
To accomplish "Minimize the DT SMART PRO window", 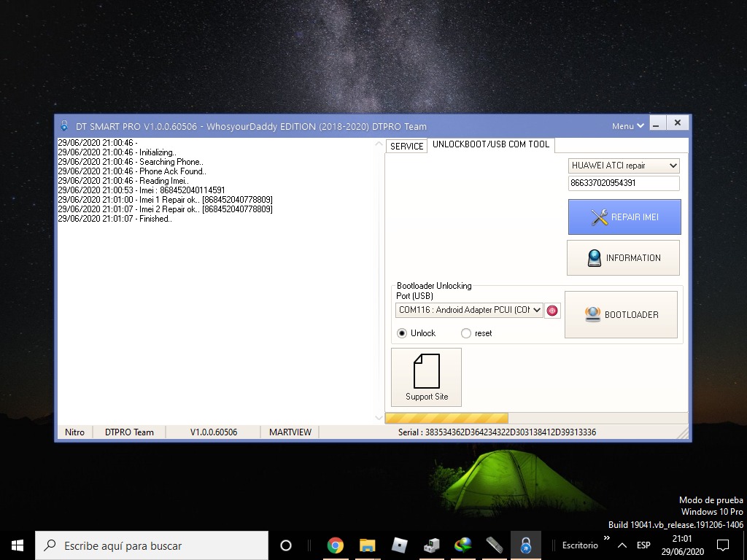I will coord(657,123).
